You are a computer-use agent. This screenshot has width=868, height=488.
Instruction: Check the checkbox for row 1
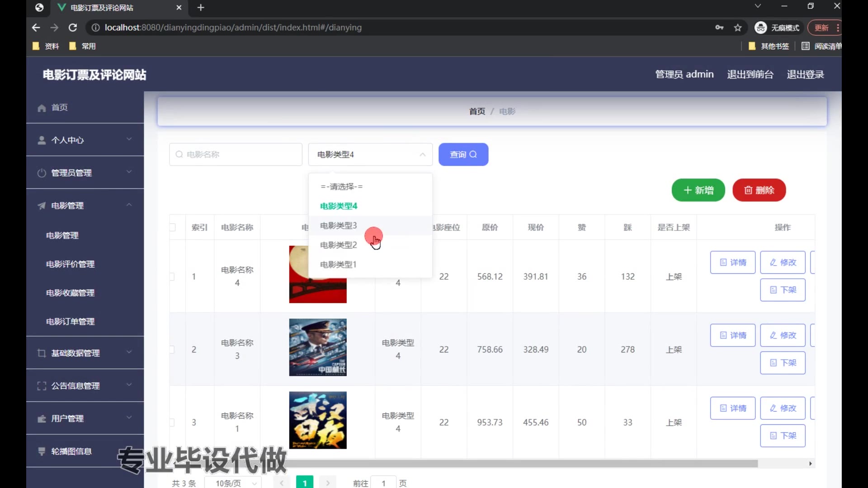tap(172, 277)
